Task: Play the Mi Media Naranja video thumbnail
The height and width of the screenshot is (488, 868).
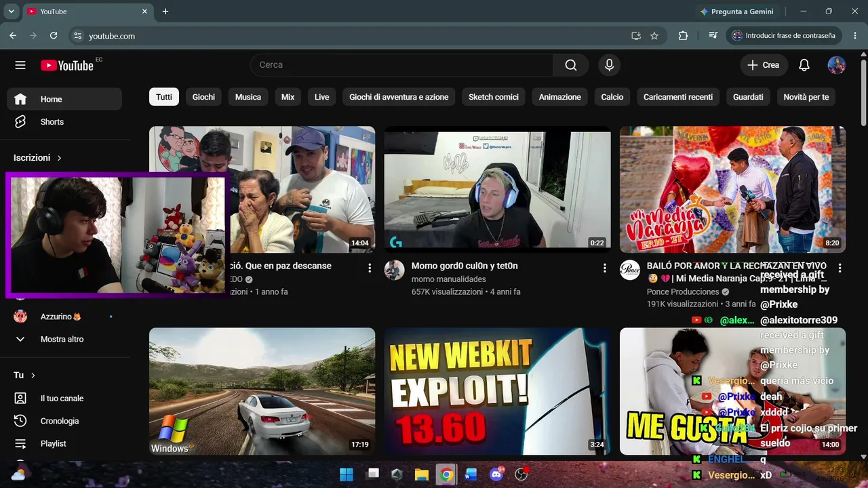Action: 732,190
